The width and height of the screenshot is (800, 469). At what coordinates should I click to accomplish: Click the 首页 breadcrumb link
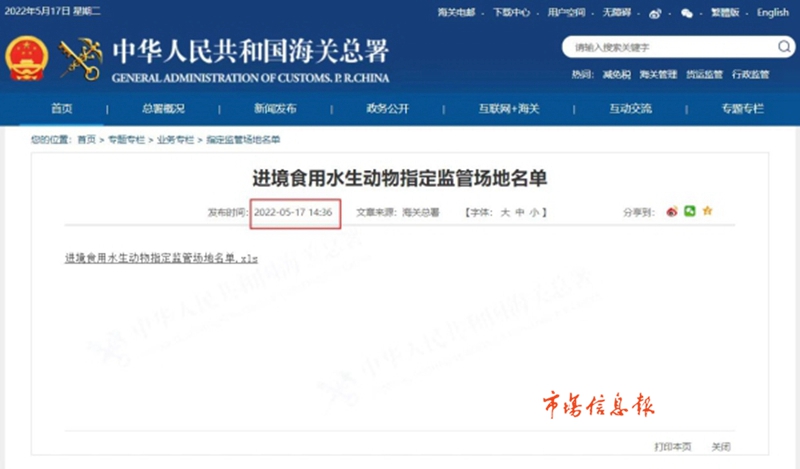87,139
